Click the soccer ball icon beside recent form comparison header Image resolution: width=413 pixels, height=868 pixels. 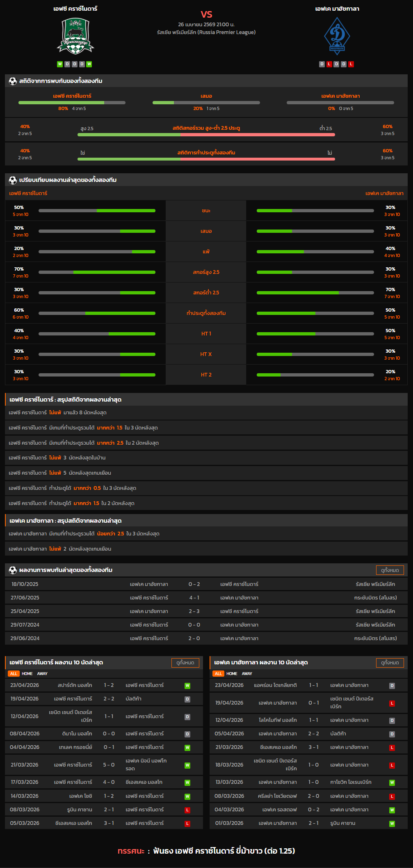[x=13, y=180]
